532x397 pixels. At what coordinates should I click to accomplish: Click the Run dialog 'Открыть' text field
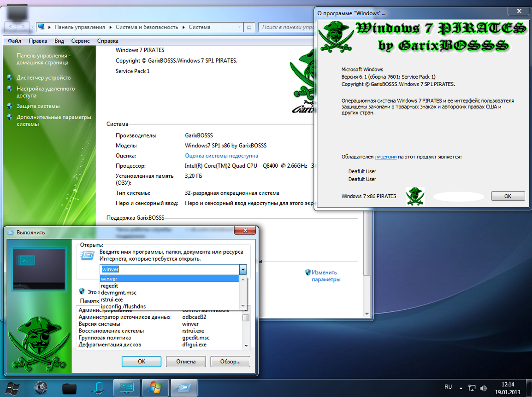tap(170, 269)
